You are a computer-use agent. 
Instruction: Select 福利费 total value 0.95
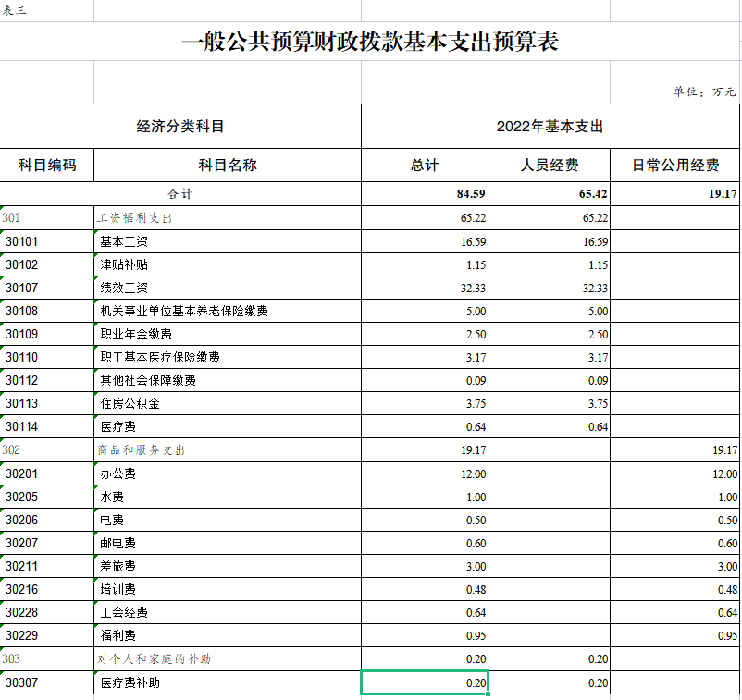(x=425, y=636)
